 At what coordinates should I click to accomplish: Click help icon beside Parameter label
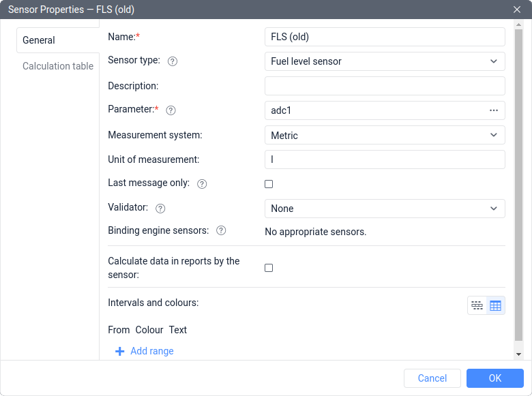pos(171,110)
